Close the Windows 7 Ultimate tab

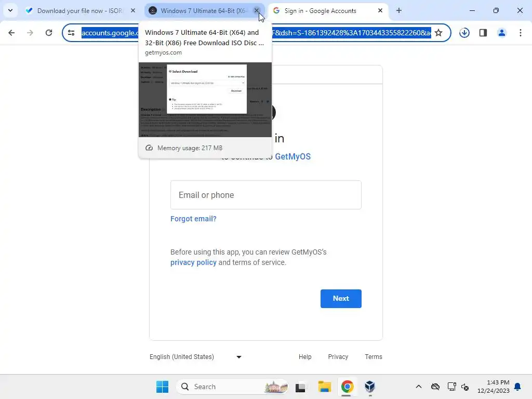tap(257, 11)
